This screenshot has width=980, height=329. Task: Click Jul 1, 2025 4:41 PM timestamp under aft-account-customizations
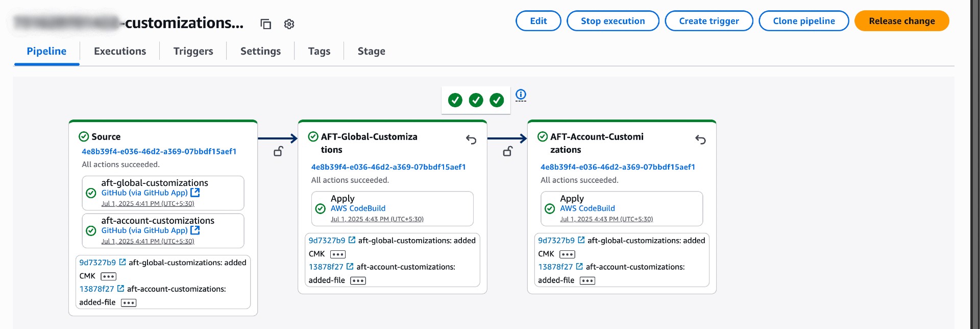click(148, 241)
